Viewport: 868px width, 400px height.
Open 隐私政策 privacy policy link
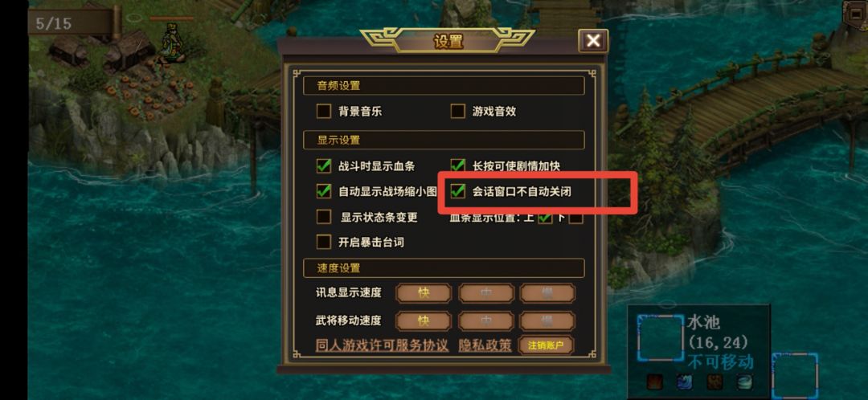[485, 345]
